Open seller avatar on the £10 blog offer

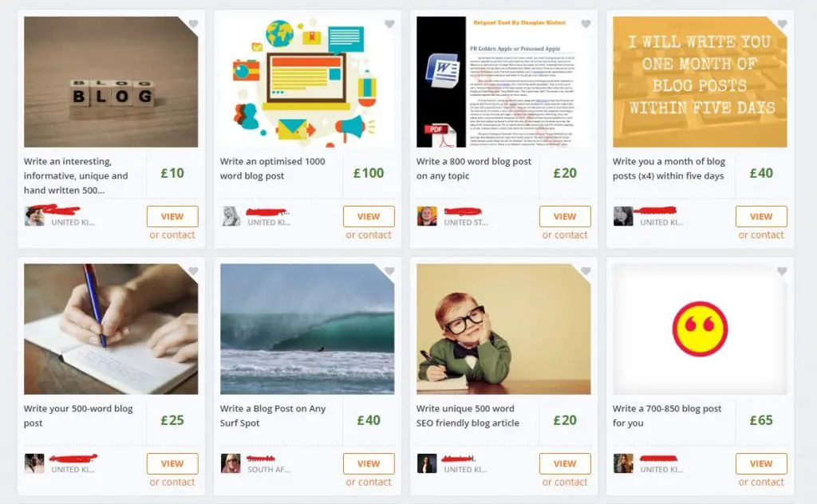click(x=34, y=216)
